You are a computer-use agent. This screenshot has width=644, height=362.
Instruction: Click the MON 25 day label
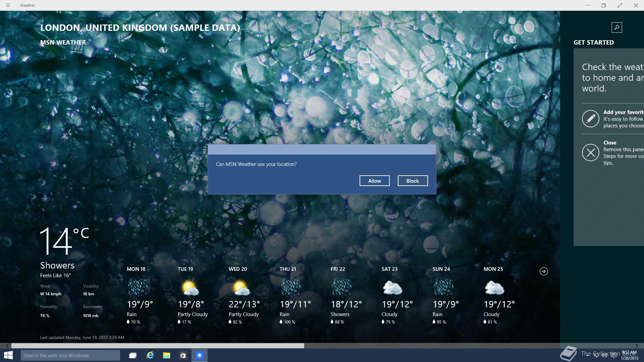[x=493, y=269]
